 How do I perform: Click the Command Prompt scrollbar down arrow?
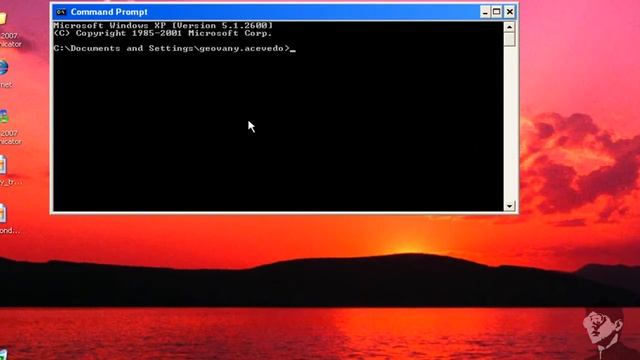pos(509,206)
